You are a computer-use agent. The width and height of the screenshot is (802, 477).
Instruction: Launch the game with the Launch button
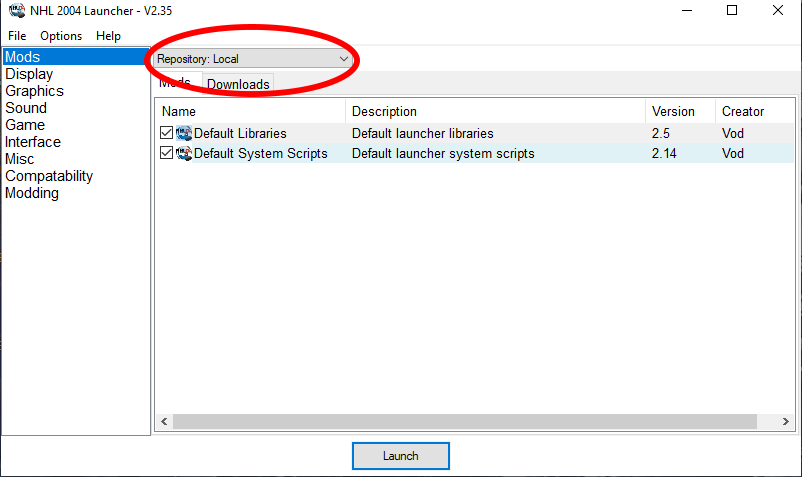click(x=400, y=456)
